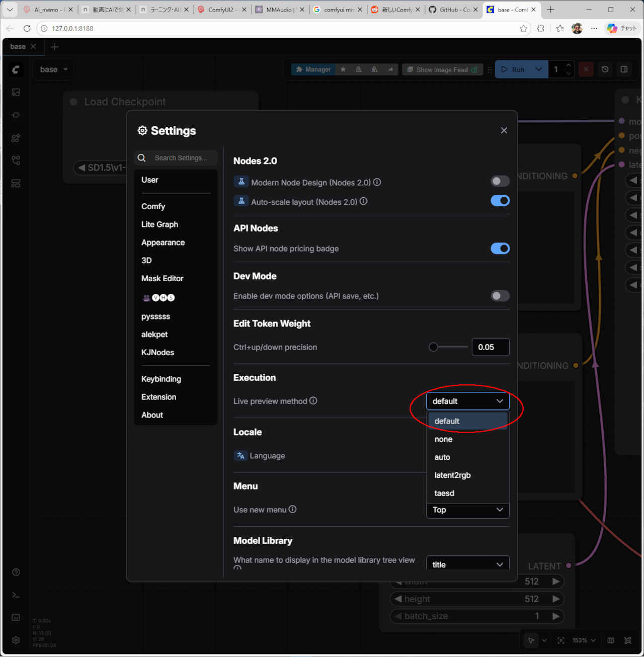Screen dimensions: 644x657
Task: Open the model library name 'title' dropdown
Action: 467,564
